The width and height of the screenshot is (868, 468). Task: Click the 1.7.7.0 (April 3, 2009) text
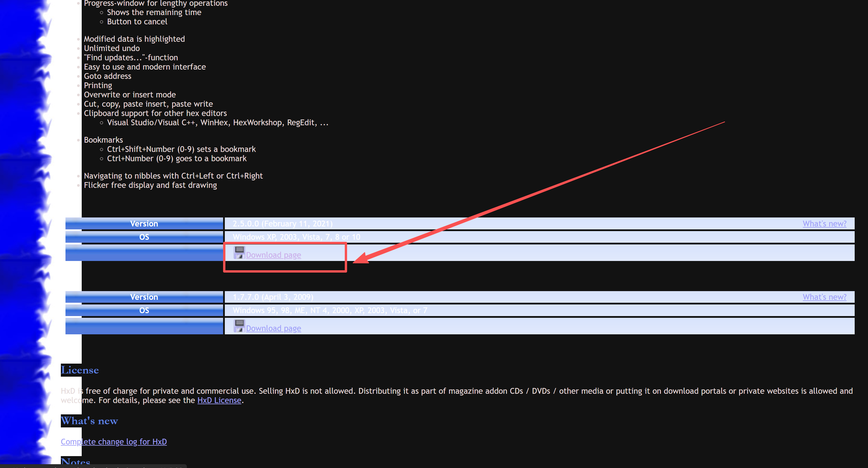(x=273, y=297)
